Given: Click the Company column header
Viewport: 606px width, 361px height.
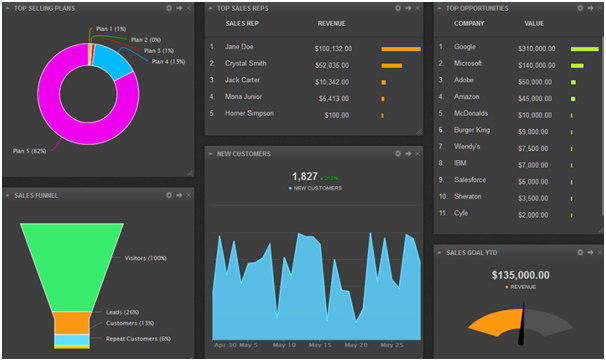Looking at the screenshot, I should pyautogui.click(x=469, y=24).
